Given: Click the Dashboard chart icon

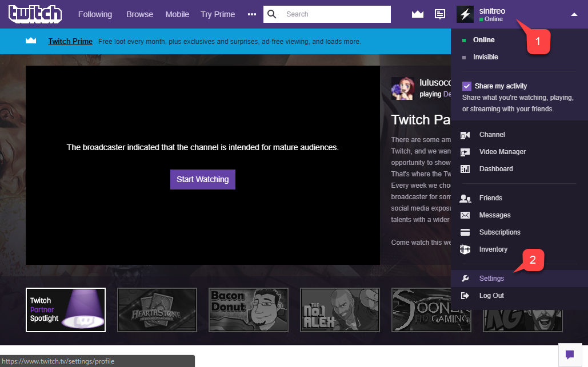Looking at the screenshot, I should (x=465, y=169).
